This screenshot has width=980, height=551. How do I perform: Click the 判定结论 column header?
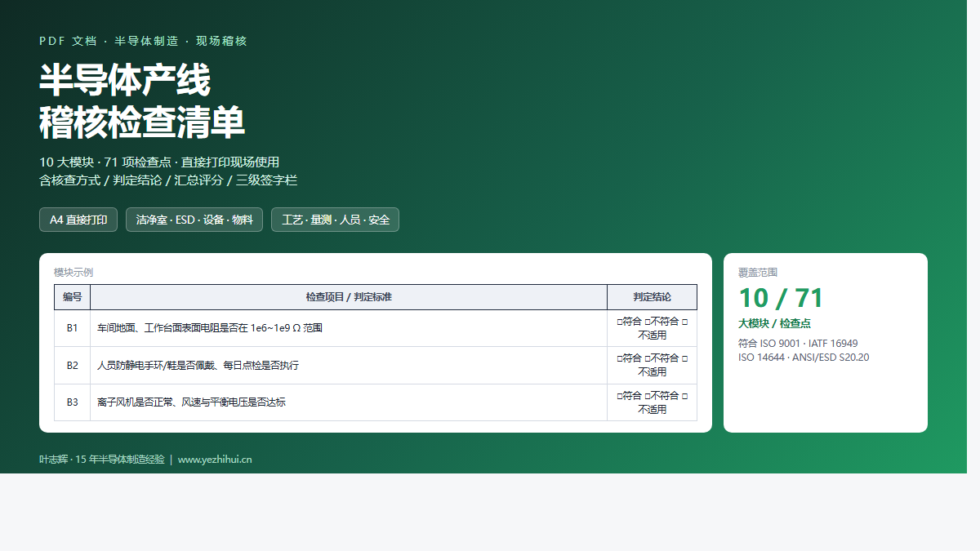pyautogui.click(x=653, y=297)
